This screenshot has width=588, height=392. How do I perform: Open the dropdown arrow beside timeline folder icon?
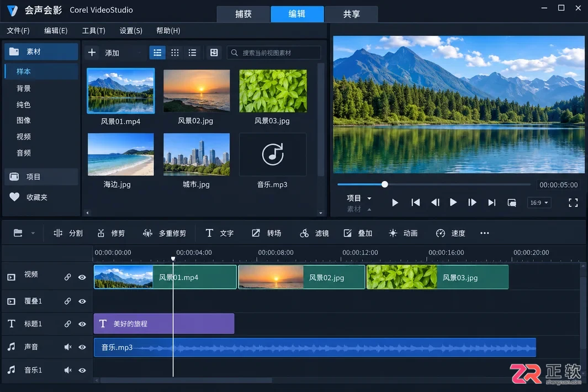point(33,234)
